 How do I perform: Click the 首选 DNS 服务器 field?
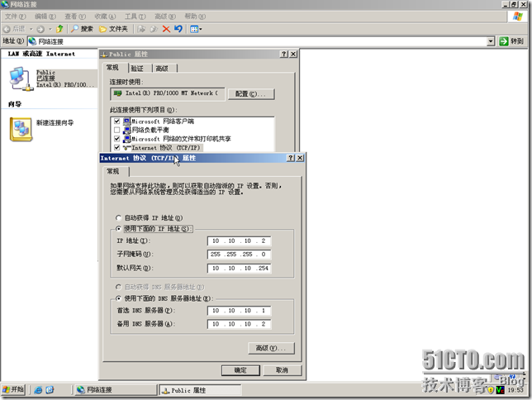tap(240, 311)
